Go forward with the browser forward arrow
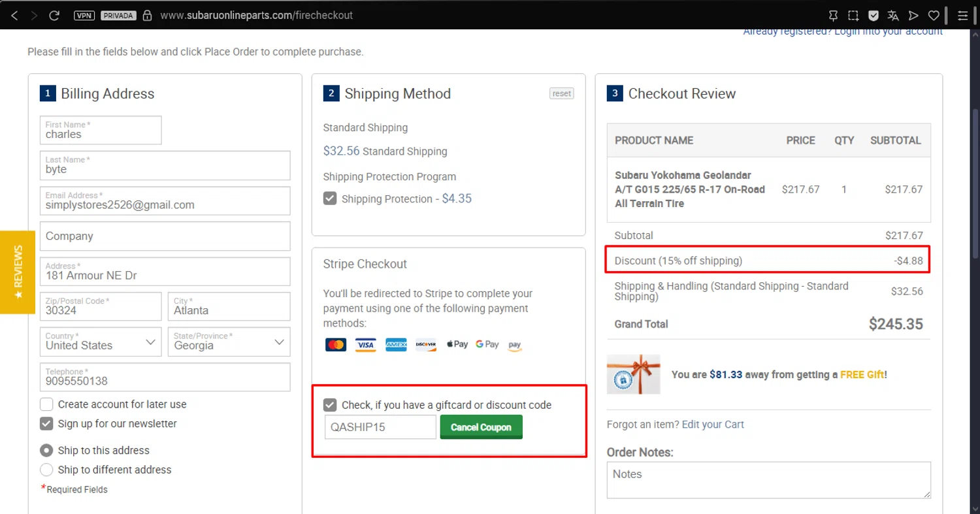 click(x=34, y=15)
